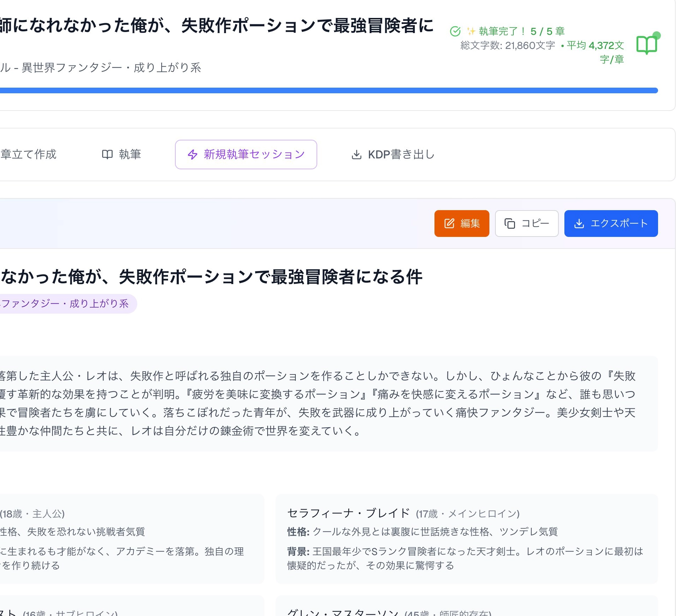Click the lightning icon in 新規執筆セッション

tap(192, 154)
